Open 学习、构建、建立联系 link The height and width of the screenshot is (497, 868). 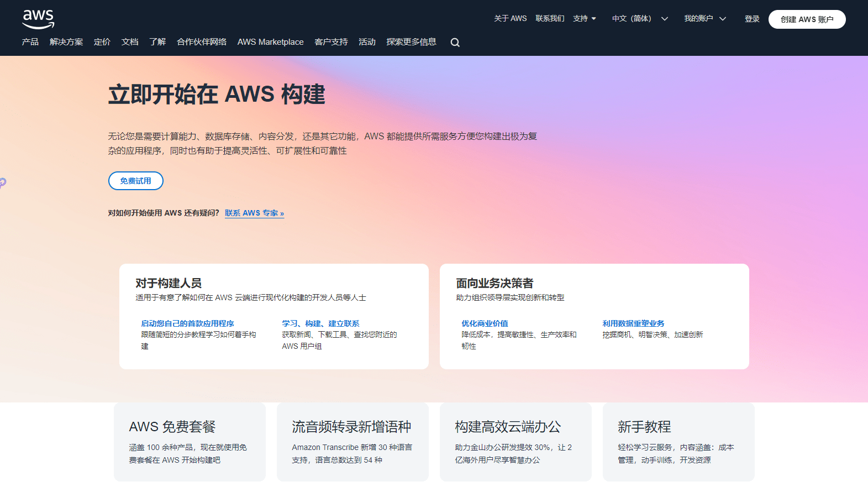(x=320, y=323)
